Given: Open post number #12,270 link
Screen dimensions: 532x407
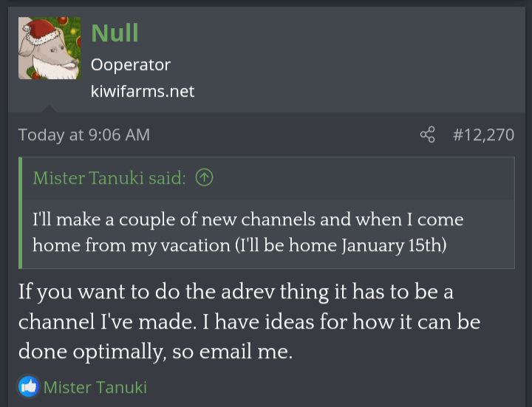Looking at the screenshot, I should click(x=482, y=134).
